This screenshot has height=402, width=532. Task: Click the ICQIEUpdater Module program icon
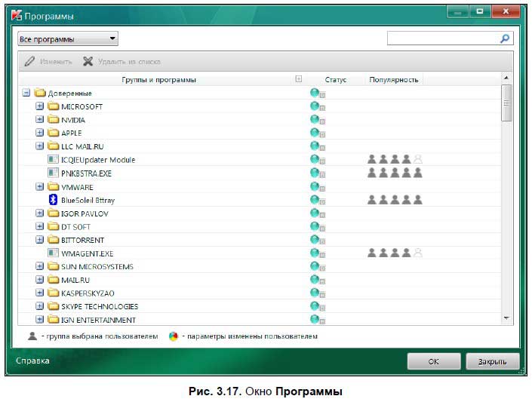point(54,159)
